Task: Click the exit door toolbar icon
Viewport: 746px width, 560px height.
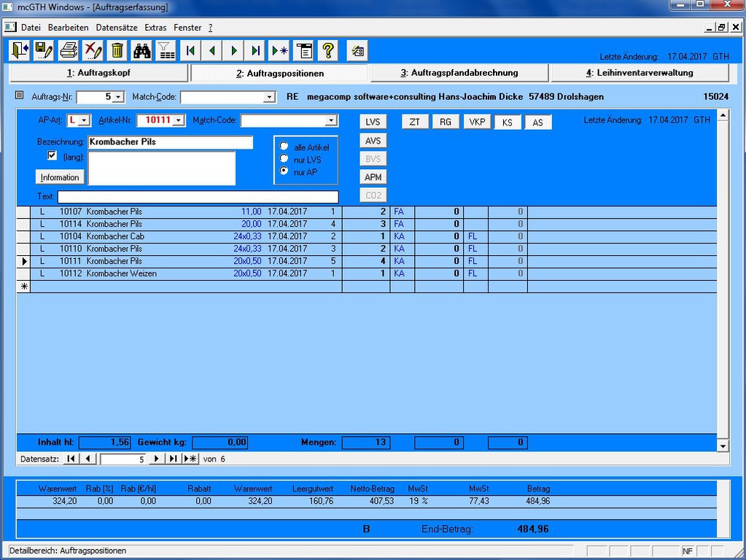Action: pyautogui.click(x=20, y=50)
